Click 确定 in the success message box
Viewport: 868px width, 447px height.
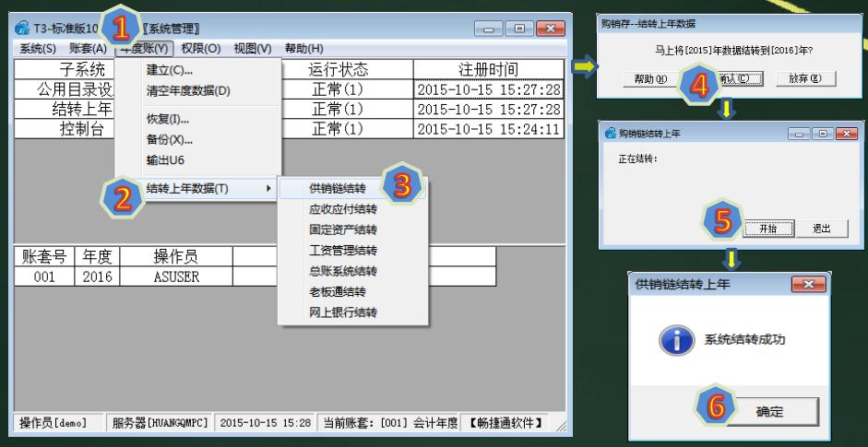(769, 412)
